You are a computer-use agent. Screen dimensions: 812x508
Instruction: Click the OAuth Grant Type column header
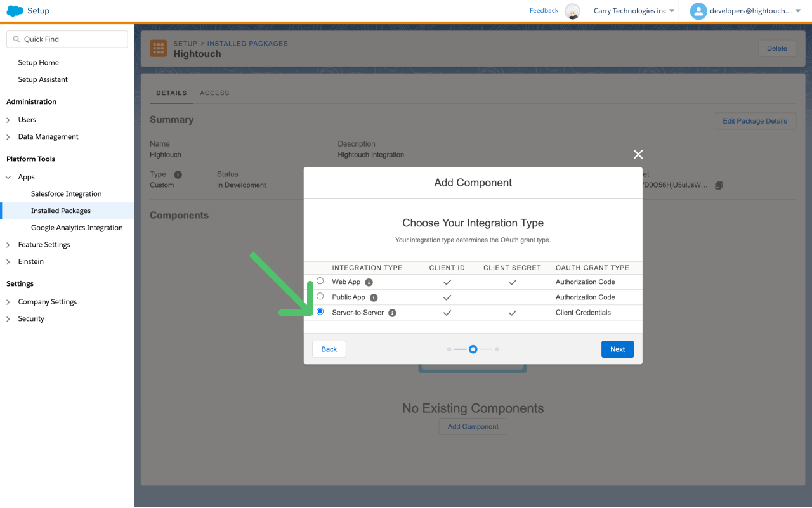click(x=593, y=268)
